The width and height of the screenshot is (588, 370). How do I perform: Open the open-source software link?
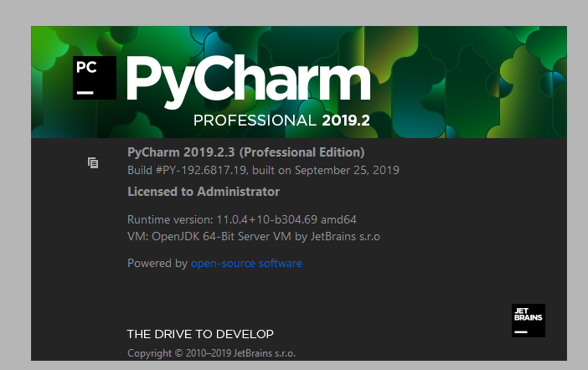click(246, 263)
